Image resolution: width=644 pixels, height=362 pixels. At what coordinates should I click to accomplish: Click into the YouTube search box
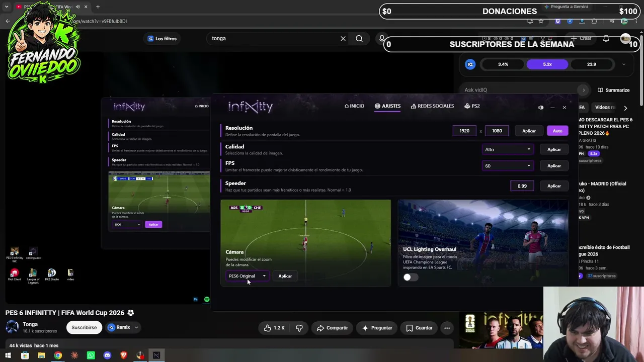[274, 39]
